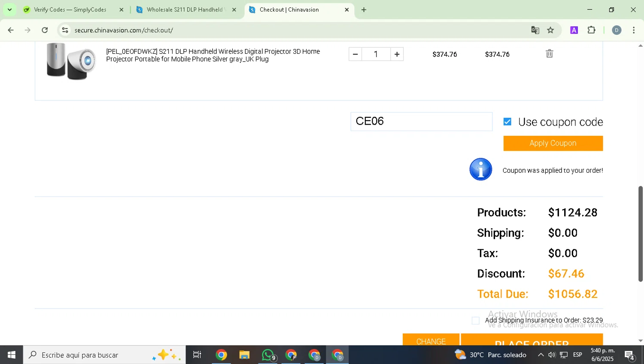Click the Apply Coupon button

coord(553,143)
